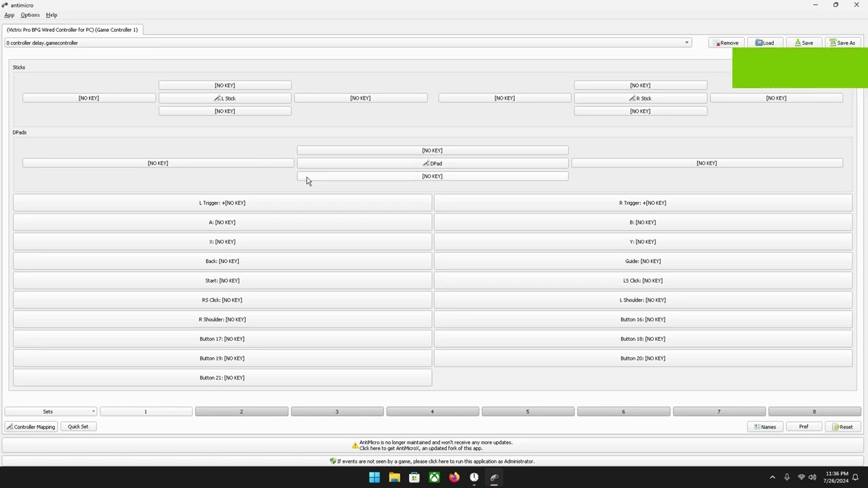The image size is (868, 488).
Task: Click the R Trigger mapping button
Action: [x=643, y=203]
